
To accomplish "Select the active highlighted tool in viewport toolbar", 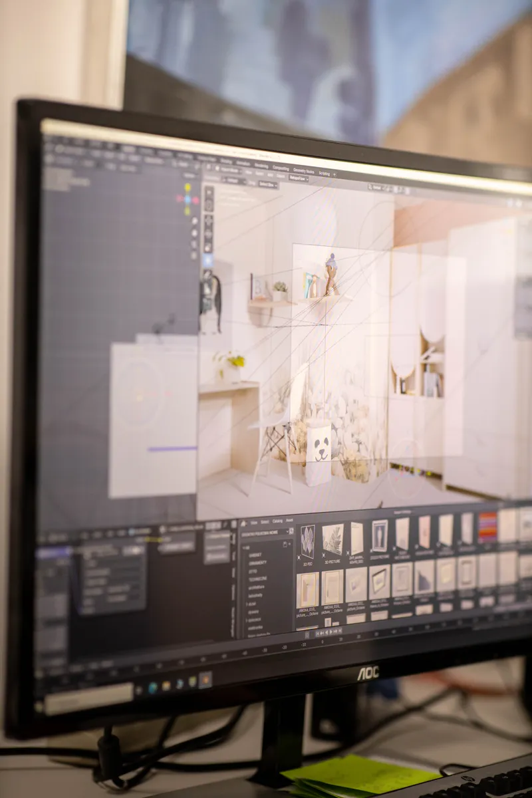I will (208, 260).
